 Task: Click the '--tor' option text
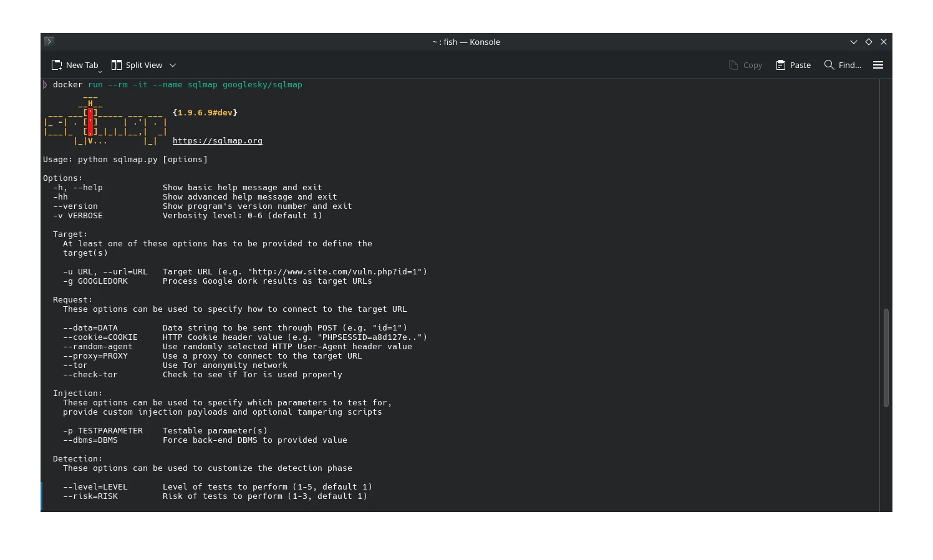75,365
